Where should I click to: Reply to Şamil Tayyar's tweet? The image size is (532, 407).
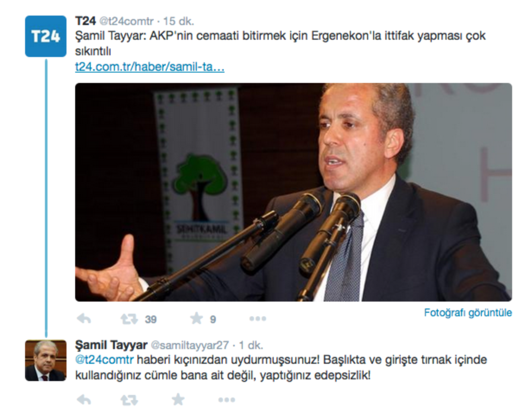click(x=84, y=399)
